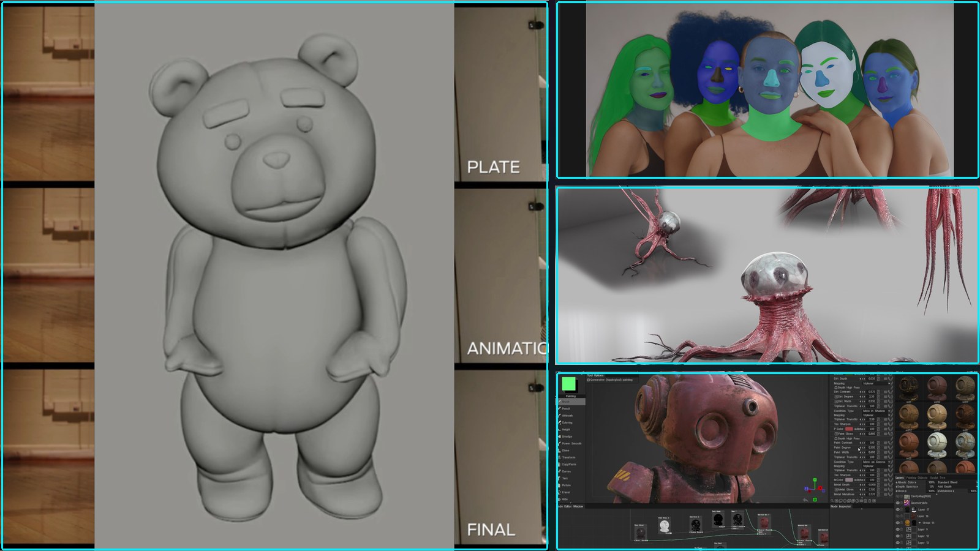
Task: Toggle Connective (topological) painting checkbox
Action: point(589,380)
